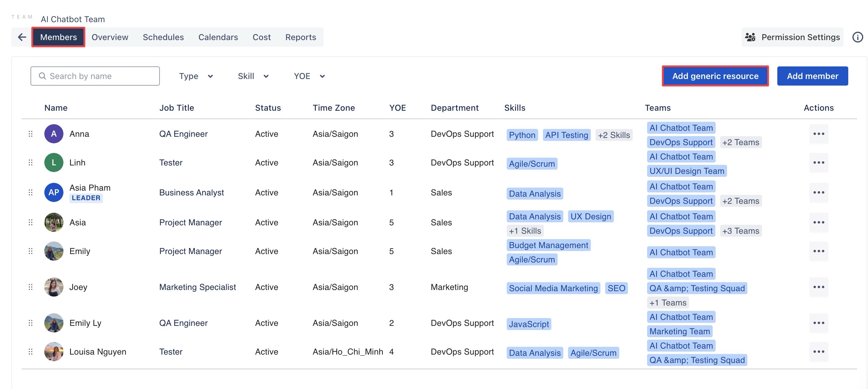This screenshot has height=389, width=868.
Task: Open actions menu for Anna
Action: coord(818,134)
